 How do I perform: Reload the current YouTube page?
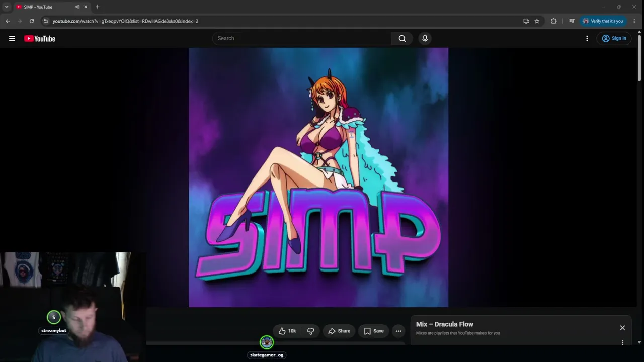tap(32, 21)
